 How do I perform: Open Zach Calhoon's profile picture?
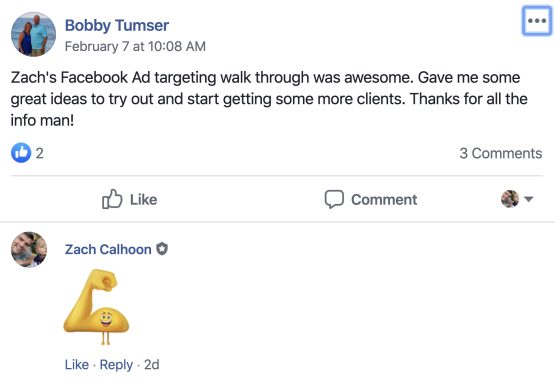point(29,249)
